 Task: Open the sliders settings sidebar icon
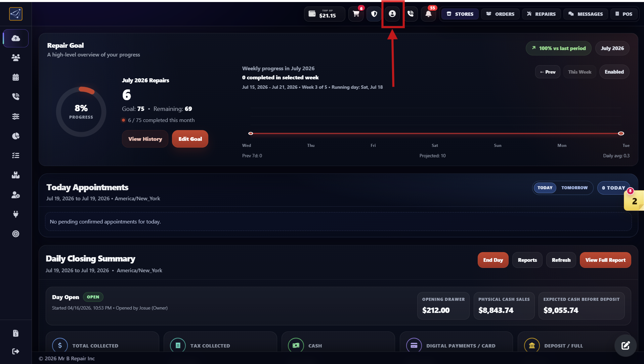tap(16, 116)
